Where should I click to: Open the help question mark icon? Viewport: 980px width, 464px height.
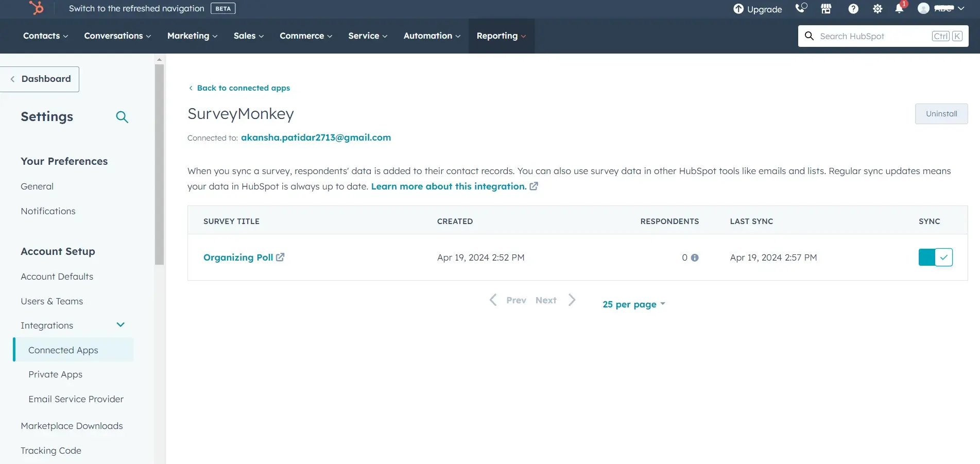pyautogui.click(x=853, y=9)
